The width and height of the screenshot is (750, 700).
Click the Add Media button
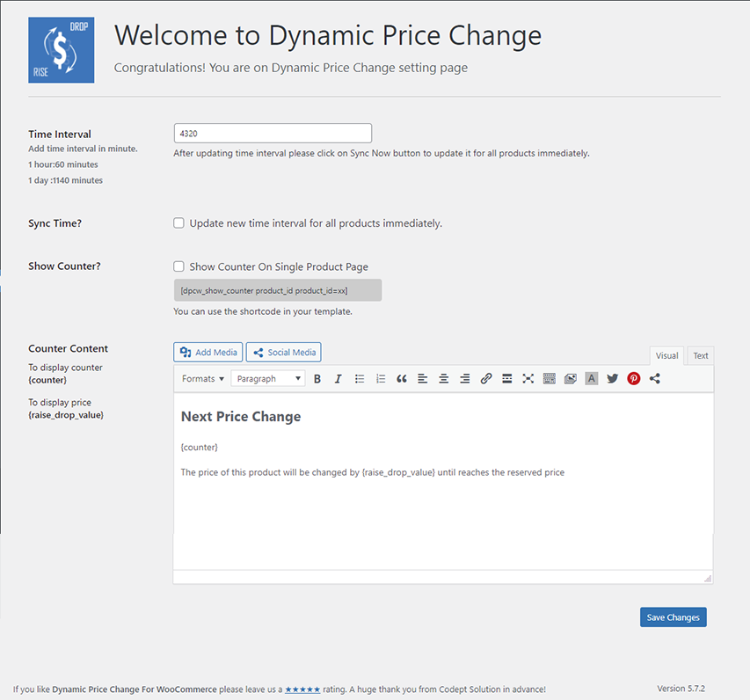(208, 353)
